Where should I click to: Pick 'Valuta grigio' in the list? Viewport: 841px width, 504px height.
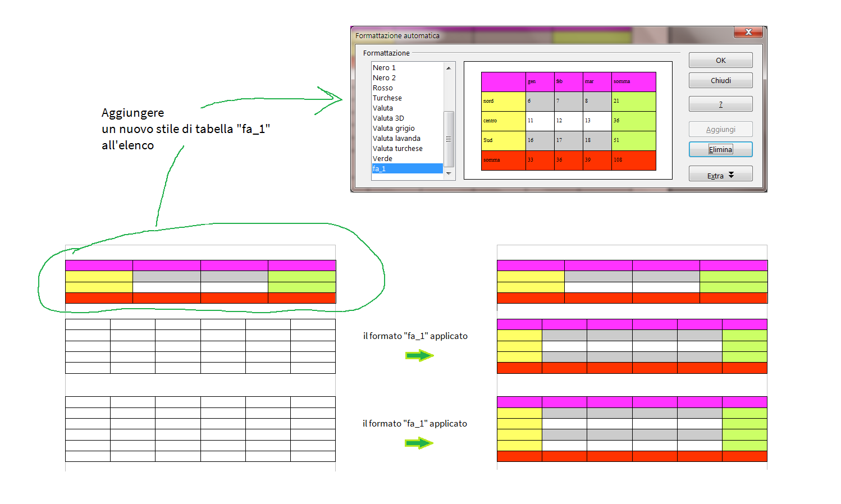394,129
